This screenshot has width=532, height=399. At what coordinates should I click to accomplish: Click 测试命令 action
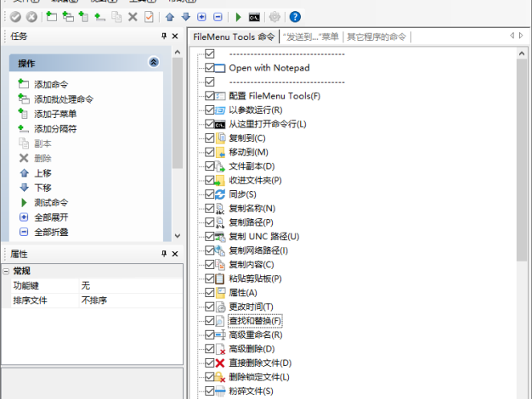click(51, 203)
